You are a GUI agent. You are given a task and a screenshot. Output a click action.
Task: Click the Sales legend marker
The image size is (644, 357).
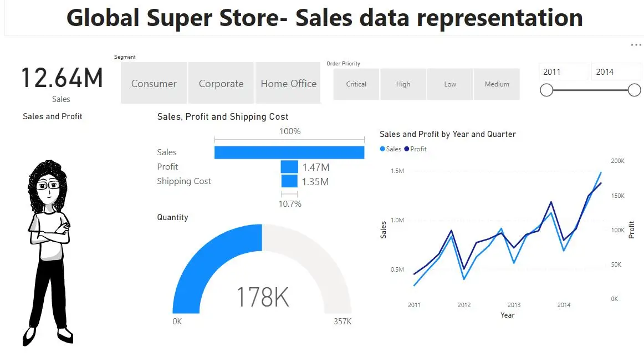coord(382,149)
